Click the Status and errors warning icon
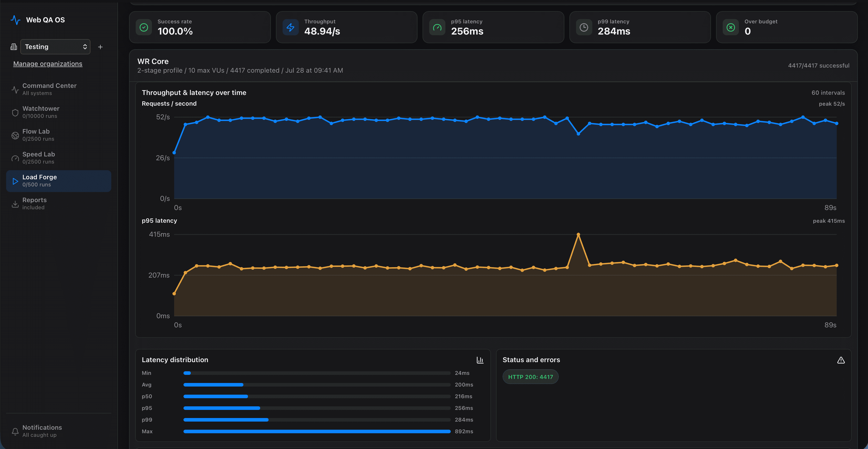Viewport: 868px width, 449px height. tap(841, 360)
